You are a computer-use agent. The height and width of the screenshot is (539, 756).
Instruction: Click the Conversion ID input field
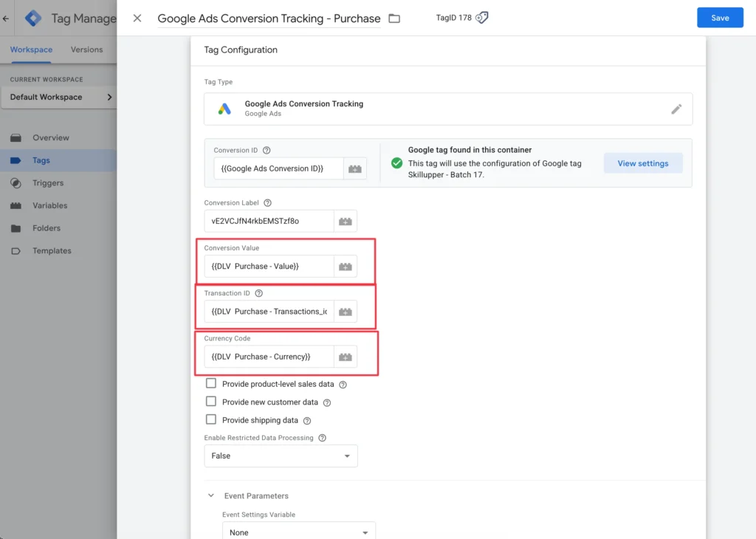278,169
